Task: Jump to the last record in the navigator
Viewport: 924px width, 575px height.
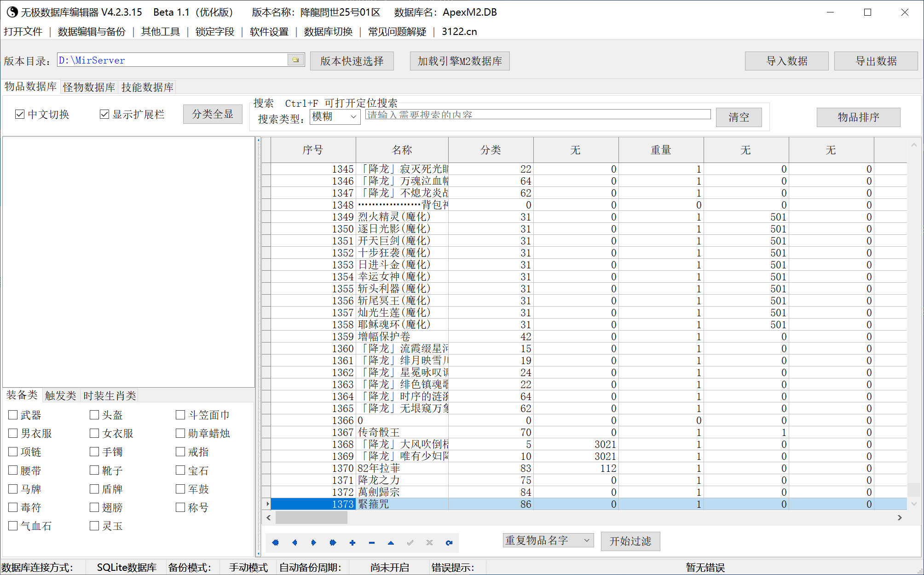Action: pos(333,542)
